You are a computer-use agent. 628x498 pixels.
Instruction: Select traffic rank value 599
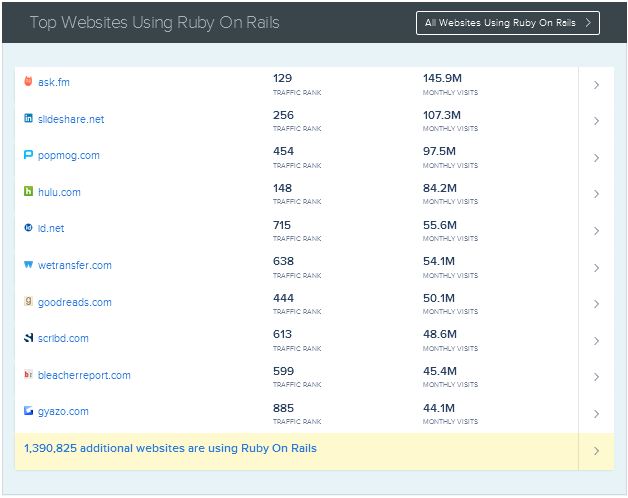(x=283, y=371)
